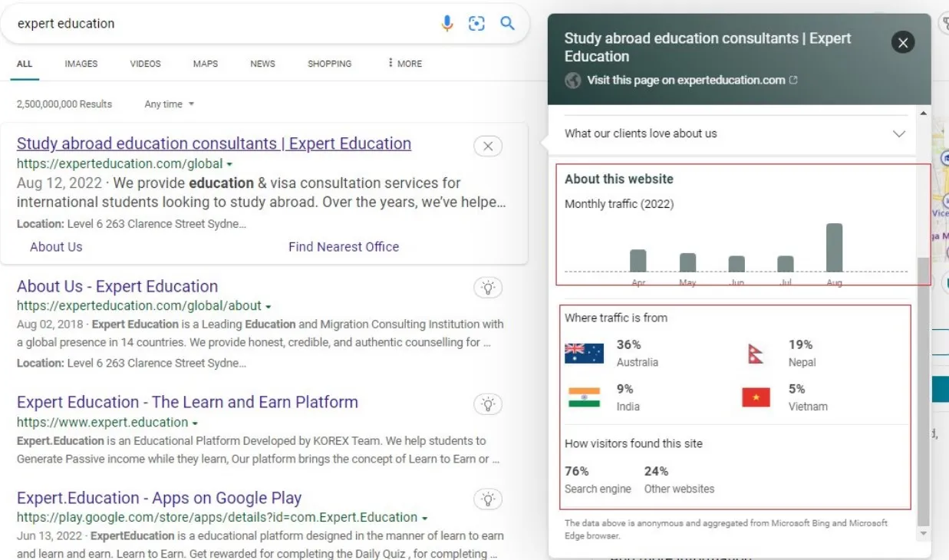Image resolution: width=949 pixels, height=560 pixels.
Task: Click the About Us sitelink
Action: (x=56, y=247)
